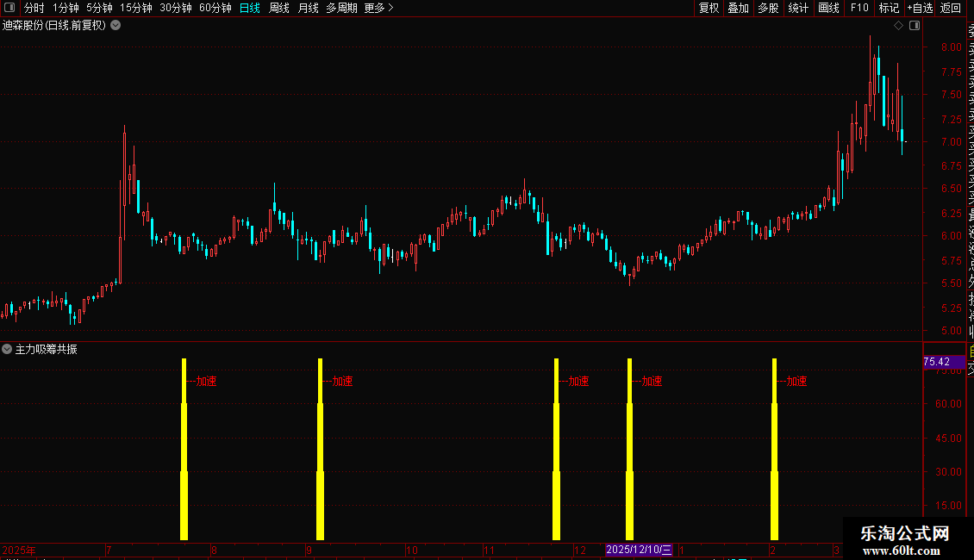Click the second 加速 signal label near September

pos(342,381)
